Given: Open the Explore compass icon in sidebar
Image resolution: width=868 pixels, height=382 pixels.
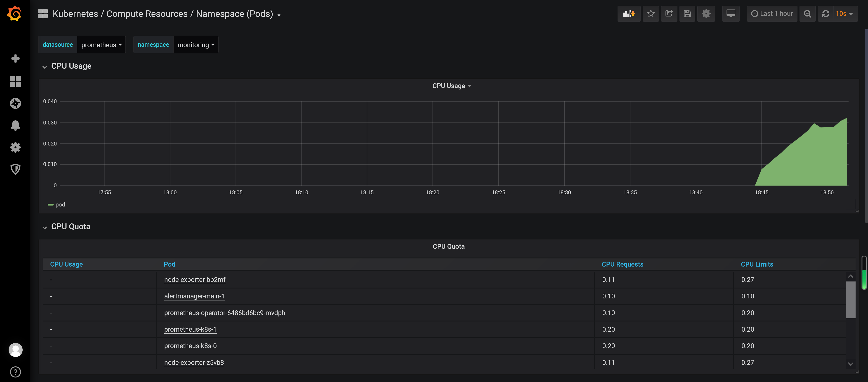Looking at the screenshot, I should point(15,103).
